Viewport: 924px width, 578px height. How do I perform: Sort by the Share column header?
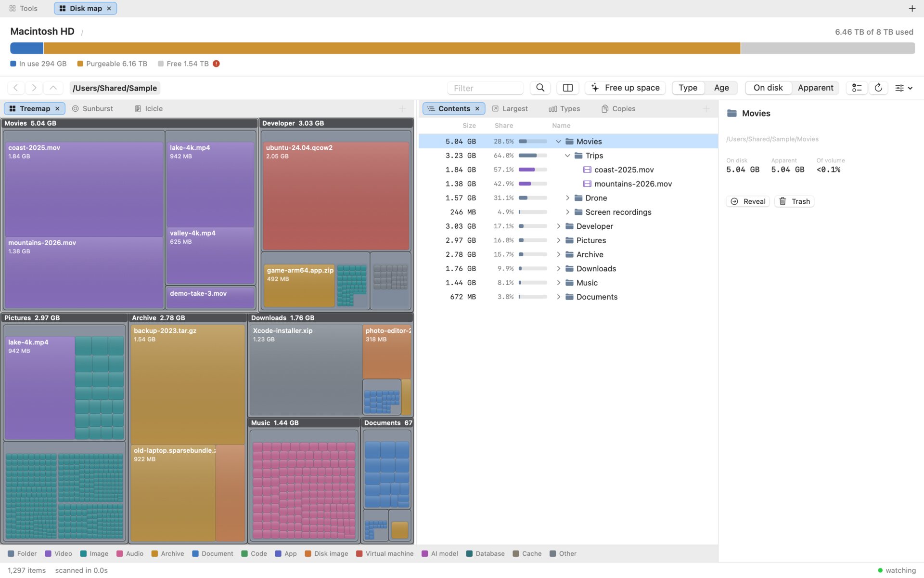503,125
